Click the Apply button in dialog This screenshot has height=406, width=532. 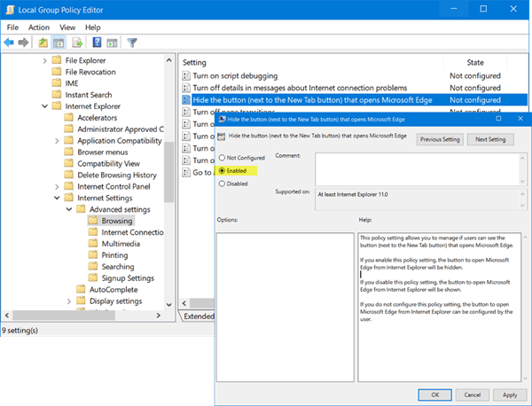[x=510, y=394]
